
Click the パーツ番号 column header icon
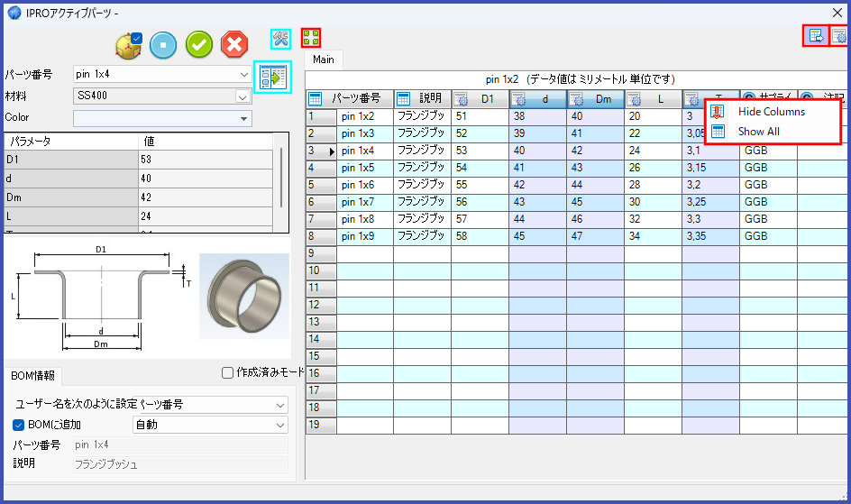pyautogui.click(x=316, y=99)
